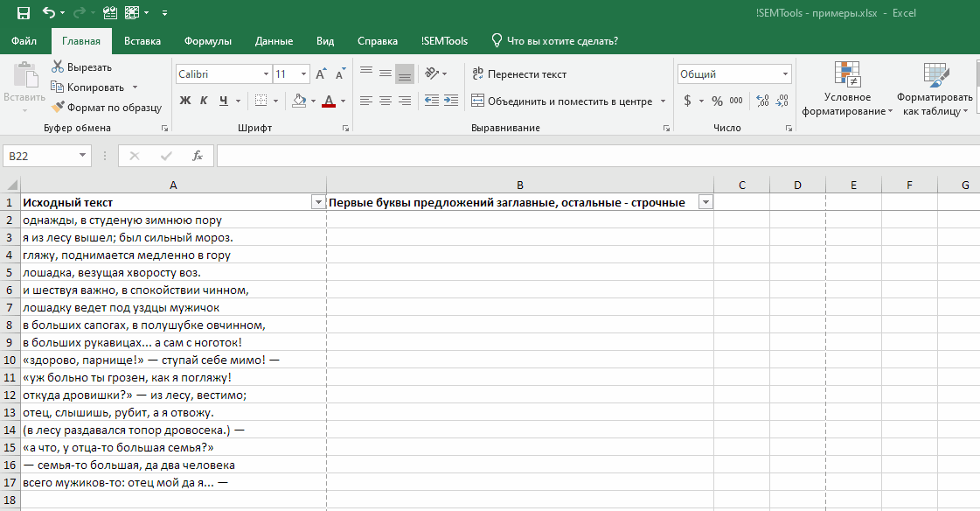Toggle Italic (К) formatting

tap(204, 101)
